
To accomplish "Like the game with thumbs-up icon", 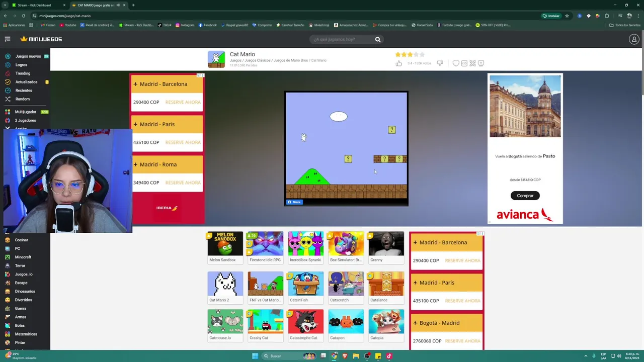I will point(399,63).
